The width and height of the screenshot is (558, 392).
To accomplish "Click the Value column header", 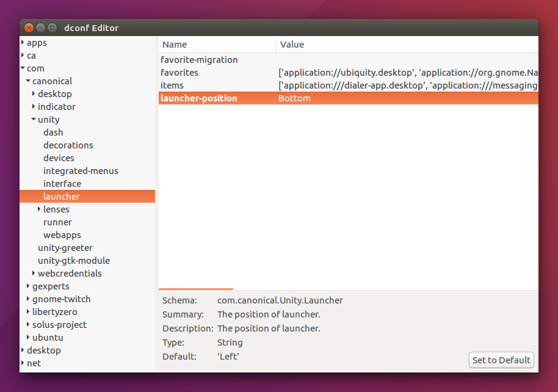I will (407, 45).
